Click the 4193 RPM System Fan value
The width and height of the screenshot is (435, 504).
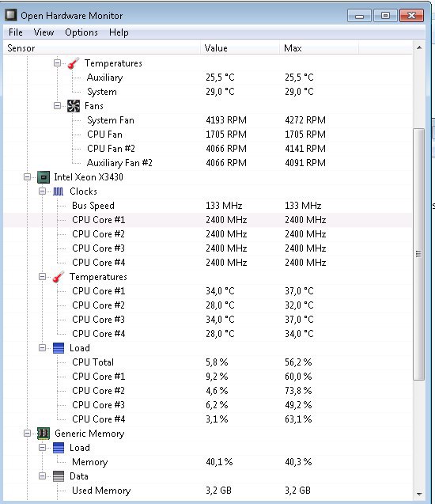[226, 120]
